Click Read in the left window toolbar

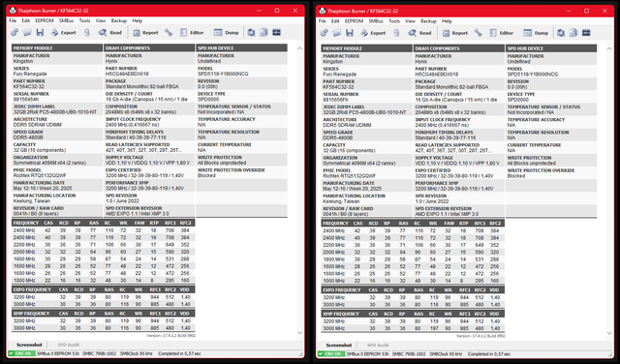point(110,32)
